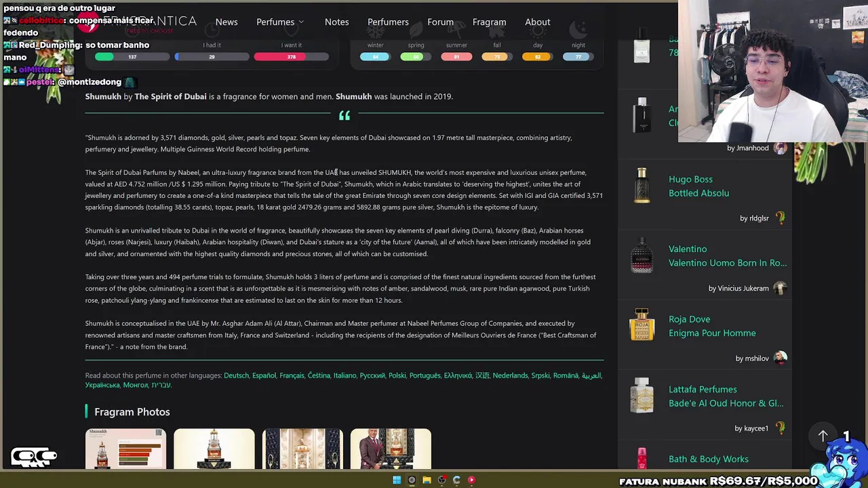The width and height of the screenshot is (868, 488).
Task: Open Bath & Body Works link
Action: pyautogui.click(x=709, y=459)
